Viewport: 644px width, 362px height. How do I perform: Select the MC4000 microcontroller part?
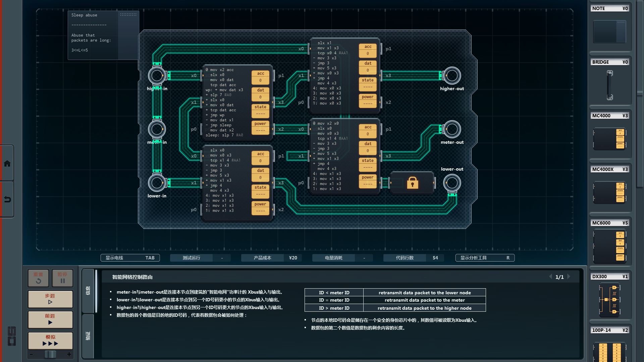[609, 138]
